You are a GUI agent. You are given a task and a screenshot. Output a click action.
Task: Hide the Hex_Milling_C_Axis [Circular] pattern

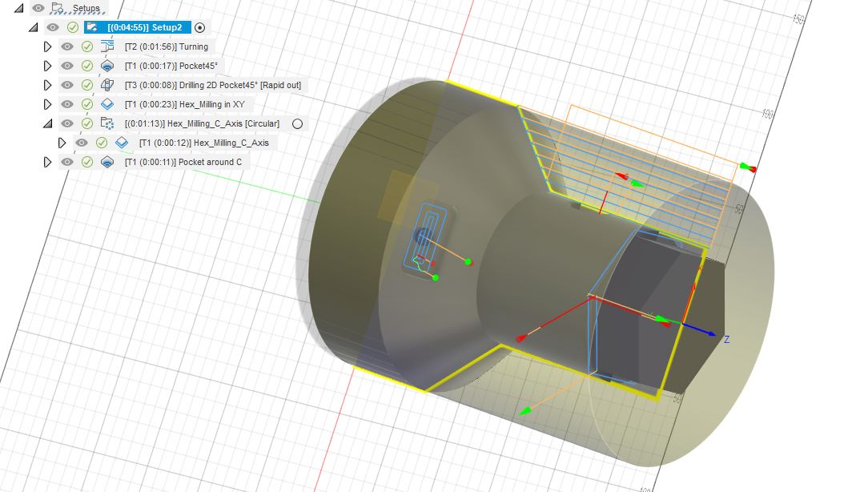(67, 123)
